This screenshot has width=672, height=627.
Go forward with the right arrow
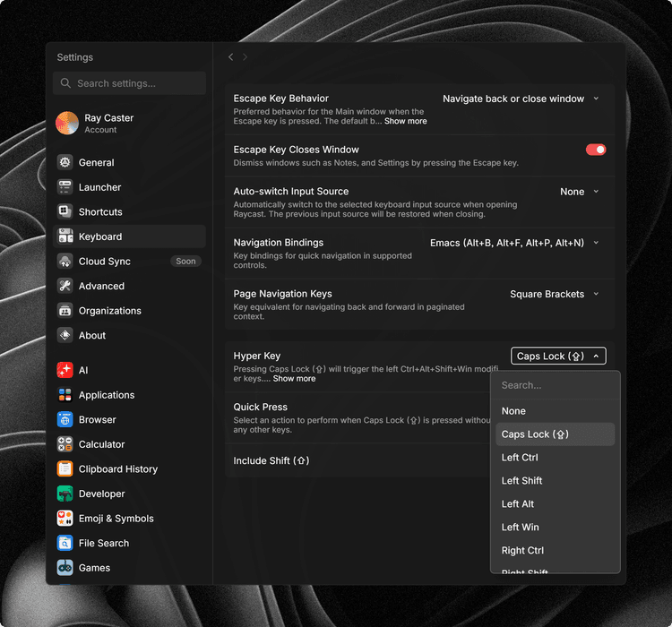(x=245, y=57)
